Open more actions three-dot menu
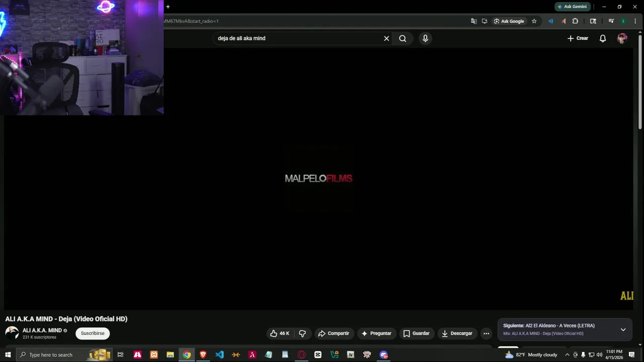 (486, 333)
